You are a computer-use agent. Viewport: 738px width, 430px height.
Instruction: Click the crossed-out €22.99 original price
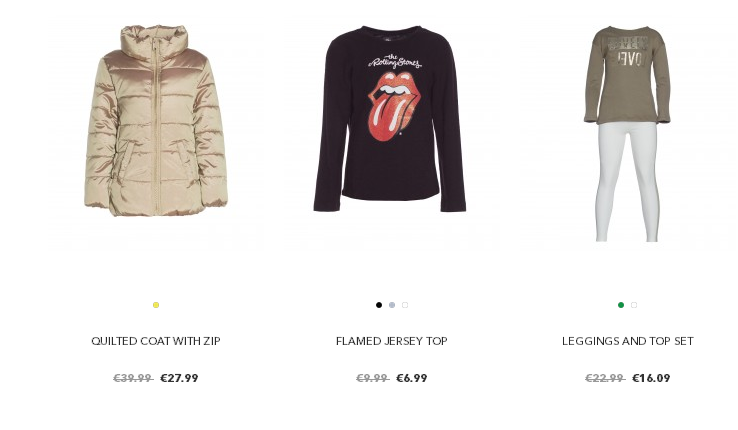tap(605, 378)
